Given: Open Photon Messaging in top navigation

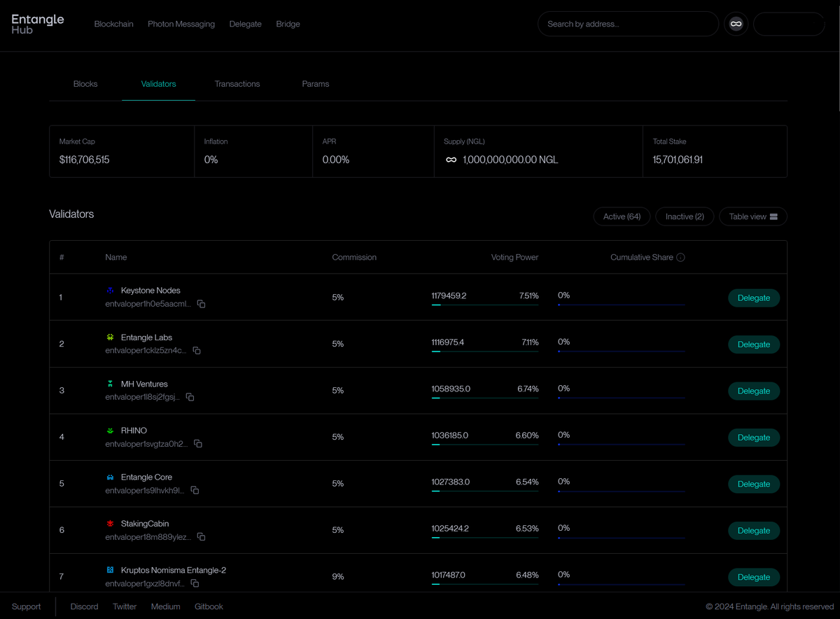Looking at the screenshot, I should (x=181, y=24).
